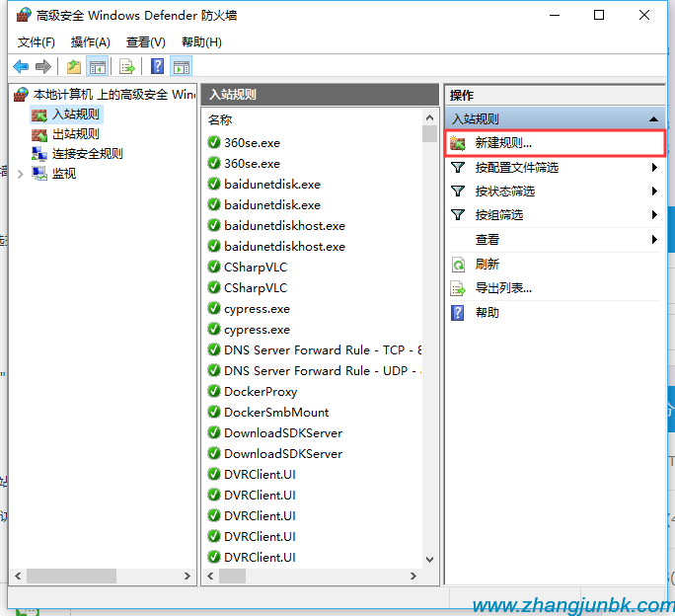This screenshot has width=675, height=616.
Task: Select 出站规则 in the tree
Action: pyautogui.click(x=76, y=134)
